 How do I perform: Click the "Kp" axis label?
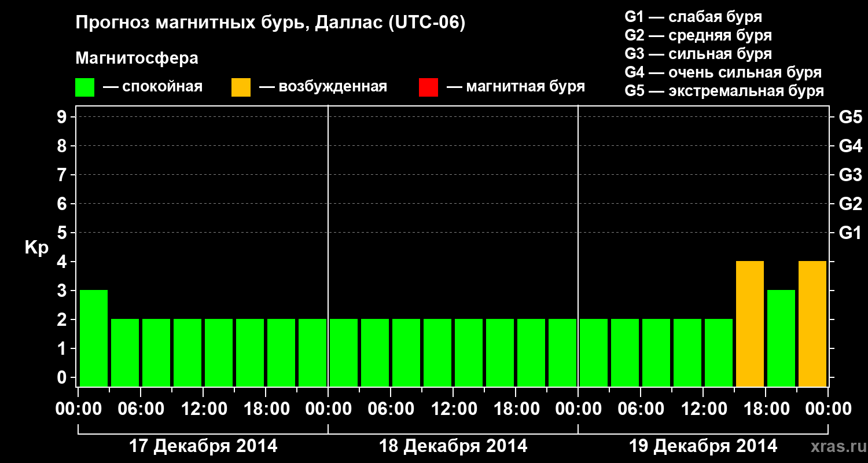(x=36, y=248)
